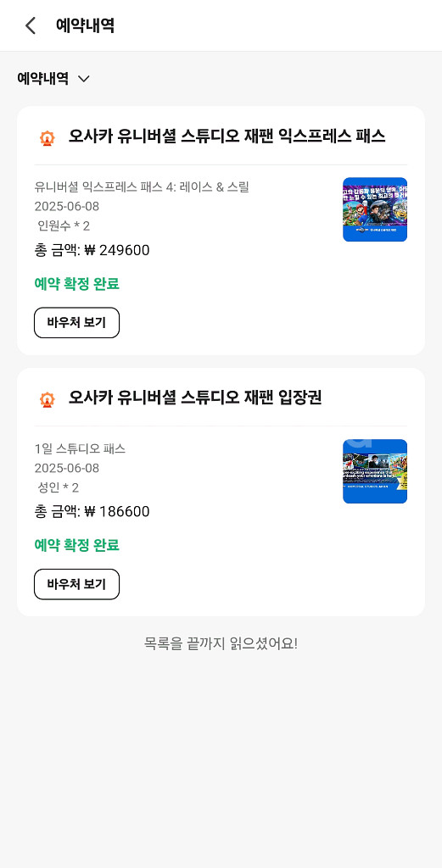Tap the 인원수 * 2 line
442x868 pixels.
coord(63,225)
